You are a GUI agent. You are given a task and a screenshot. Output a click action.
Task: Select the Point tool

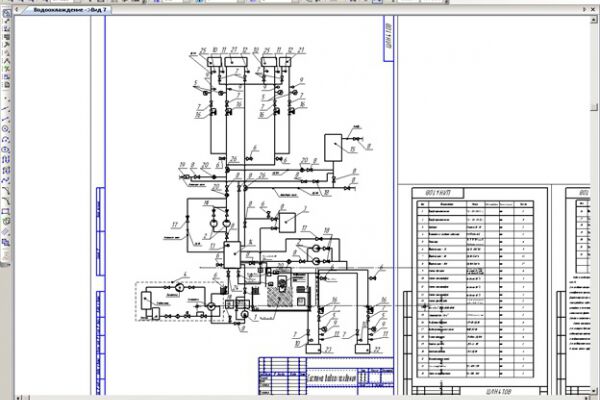(6, 99)
